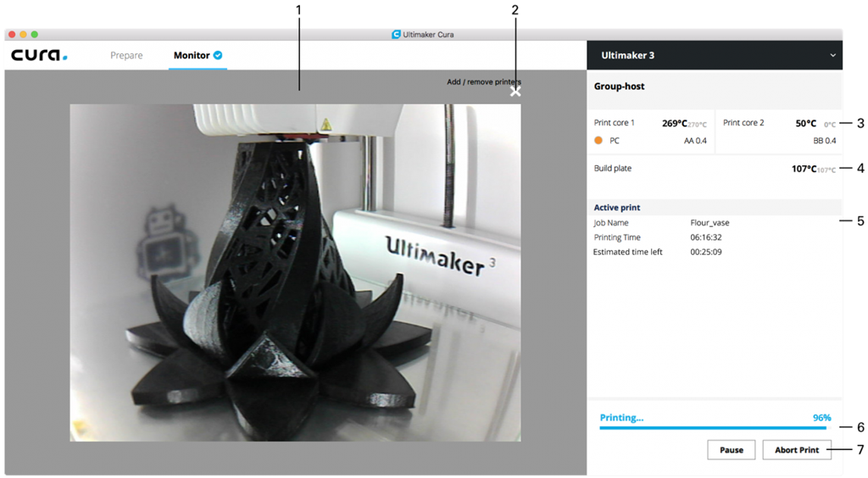Switch to the Prepare tab
This screenshot has width=868, height=478.
(x=126, y=55)
